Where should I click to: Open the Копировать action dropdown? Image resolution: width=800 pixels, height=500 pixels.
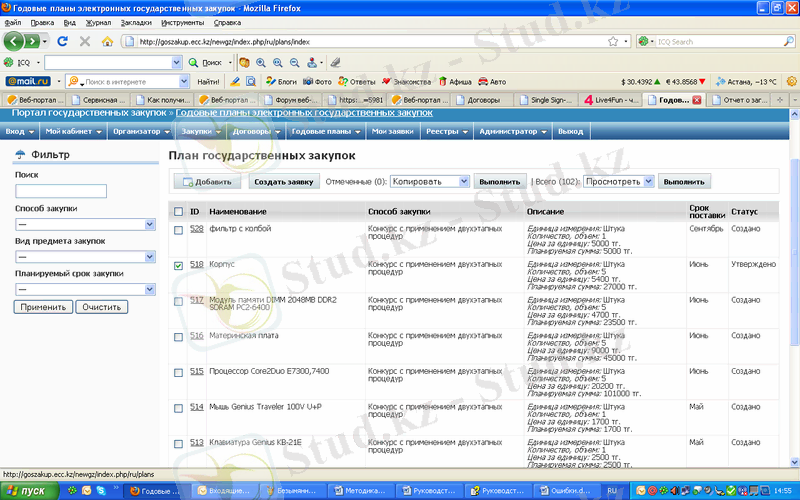(429, 182)
